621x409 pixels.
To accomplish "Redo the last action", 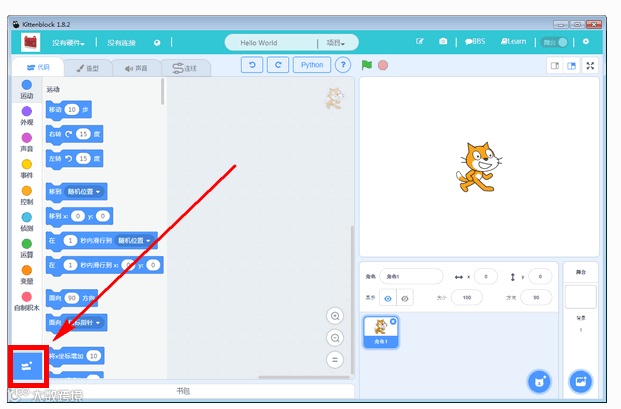I will click(x=278, y=65).
